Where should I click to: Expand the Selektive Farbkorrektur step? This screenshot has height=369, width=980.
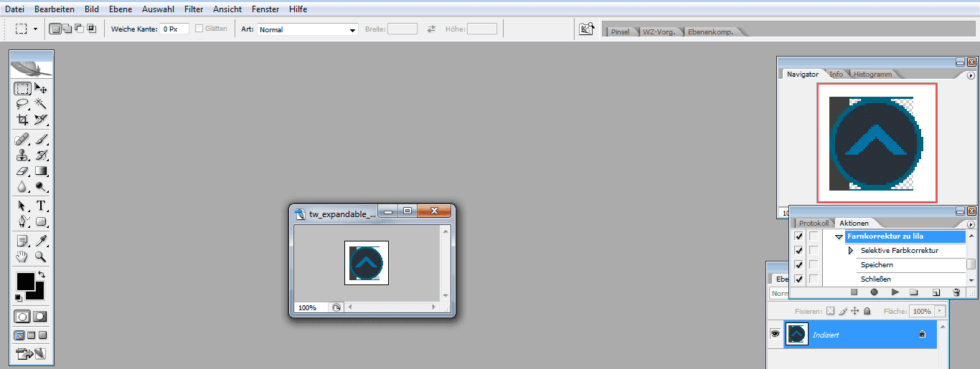coord(852,251)
